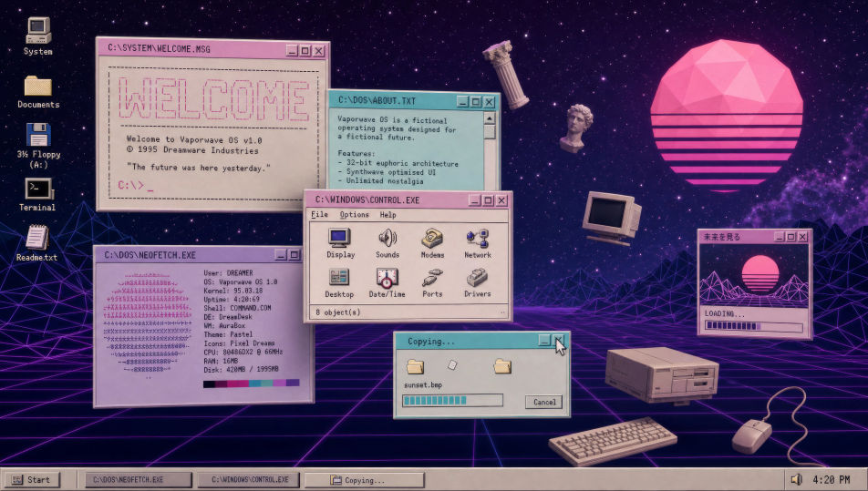Image resolution: width=868 pixels, height=491 pixels.
Task: Switch to C:\DOS\NEOFETCH.EXE taskbar button
Action: [x=139, y=479]
